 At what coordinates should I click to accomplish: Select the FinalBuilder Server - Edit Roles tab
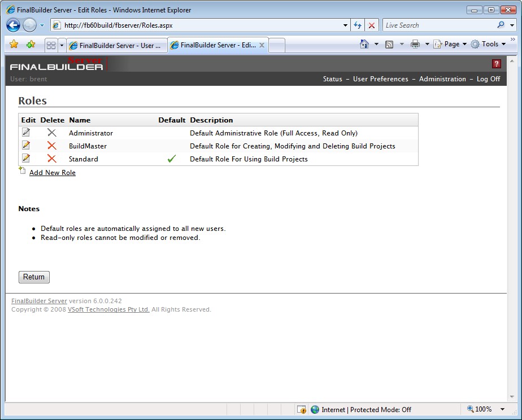pyautogui.click(x=214, y=45)
